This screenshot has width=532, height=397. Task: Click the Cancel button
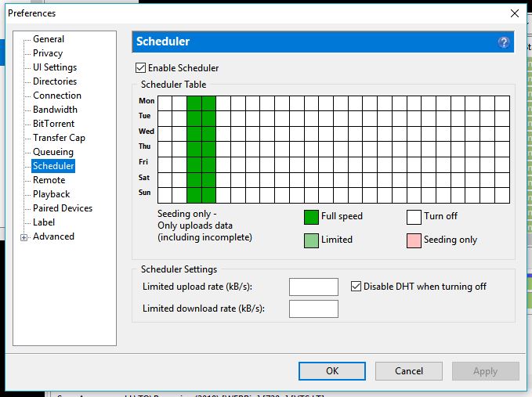(409, 371)
